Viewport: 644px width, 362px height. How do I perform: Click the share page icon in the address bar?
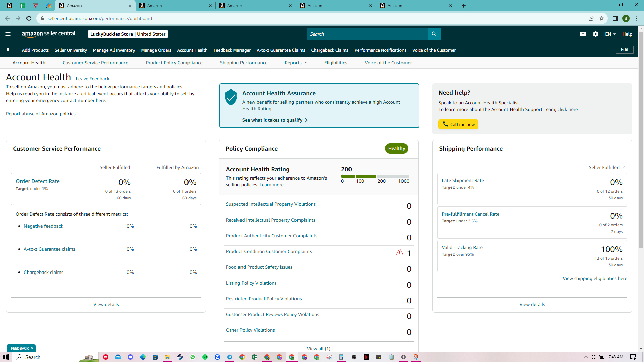point(591,18)
